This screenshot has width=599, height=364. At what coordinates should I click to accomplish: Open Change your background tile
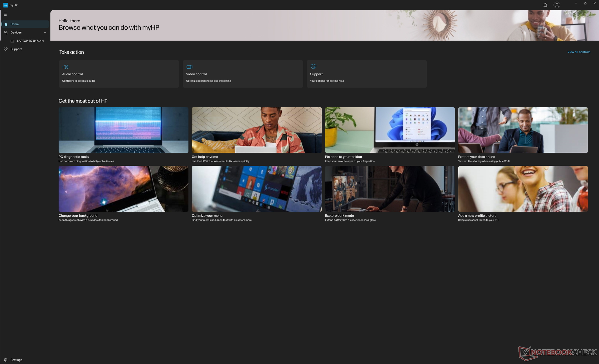pyautogui.click(x=123, y=189)
